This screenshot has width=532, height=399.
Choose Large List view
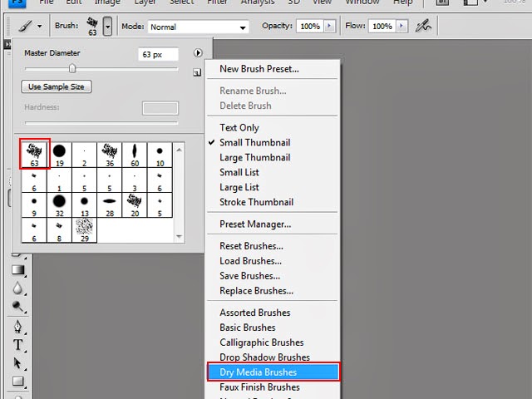point(239,187)
